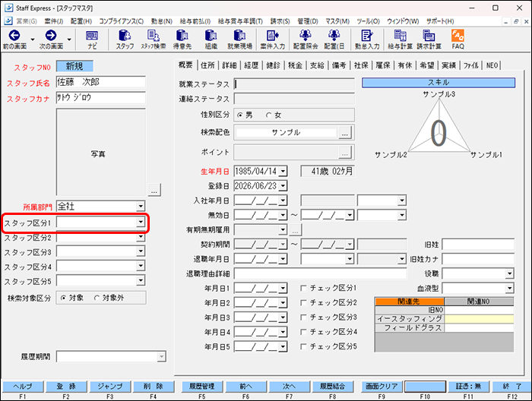Viewport: 532px width, 401px height.
Task: Open the 就業現場 toolbar icon
Action: tap(239, 39)
